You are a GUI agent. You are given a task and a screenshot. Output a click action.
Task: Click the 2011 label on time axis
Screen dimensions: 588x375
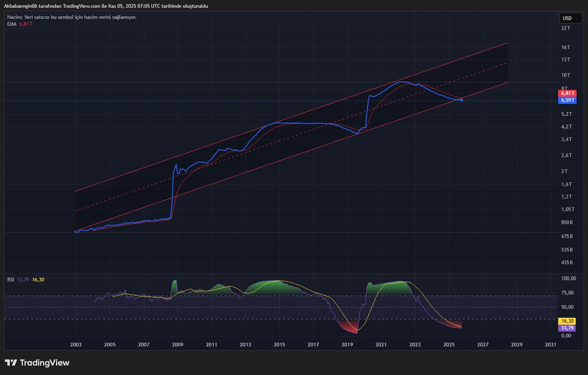pyautogui.click(x=212, y=345)
